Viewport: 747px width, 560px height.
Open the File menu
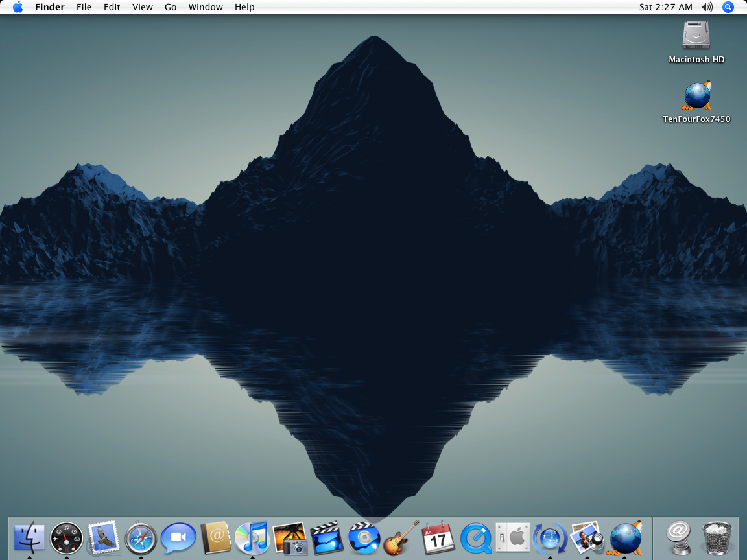[x=84, y=7]
